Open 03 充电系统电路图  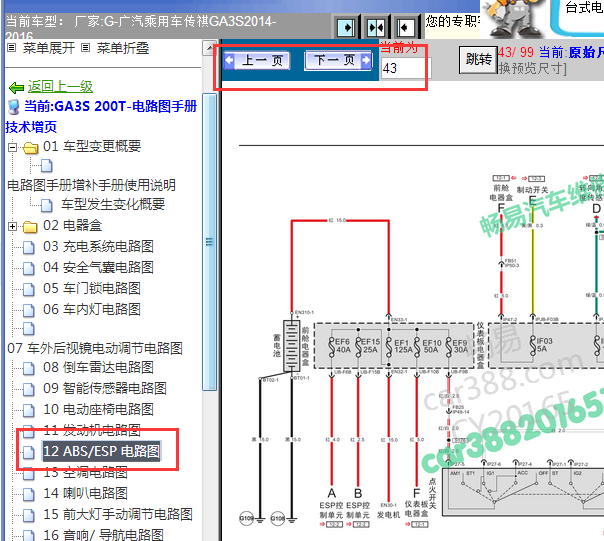98,247
